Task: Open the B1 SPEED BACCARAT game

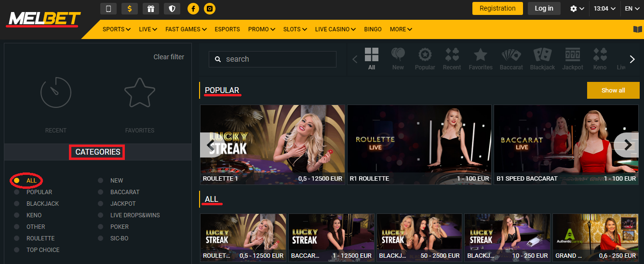Action: coord(566,145)
